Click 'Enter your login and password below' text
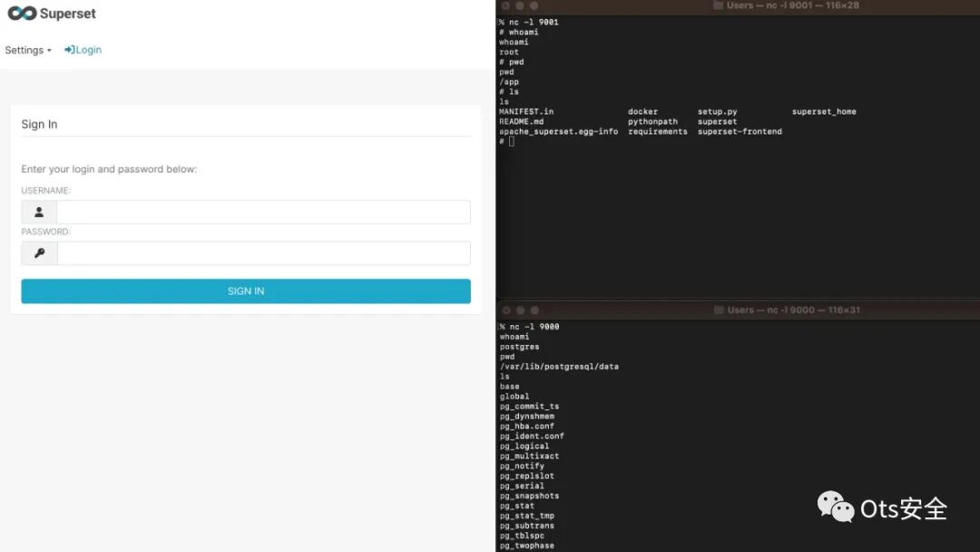 [109, 169]
